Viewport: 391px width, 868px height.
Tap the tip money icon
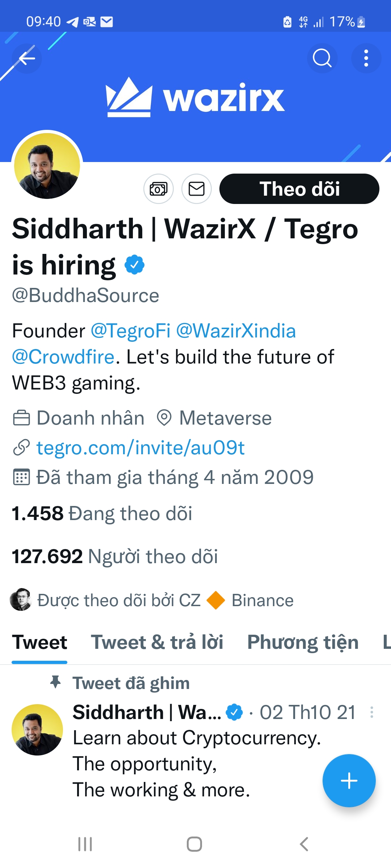(x=159, y=189)
